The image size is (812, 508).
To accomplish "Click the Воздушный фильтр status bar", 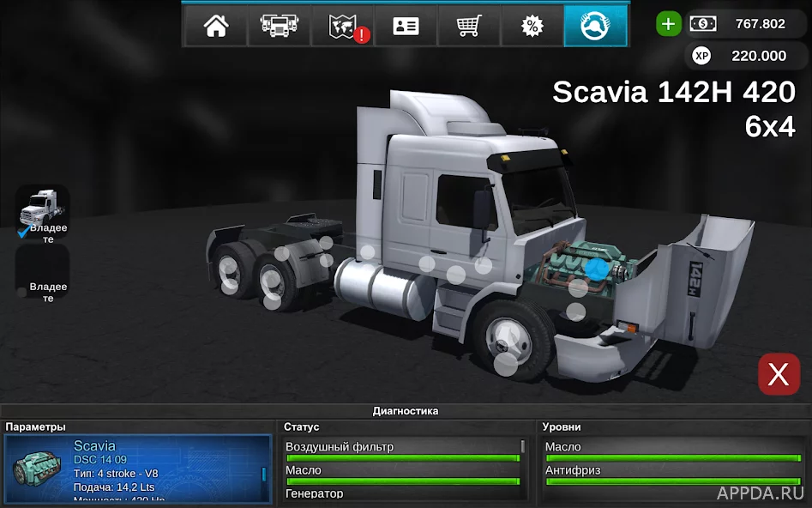I will tap(403, 458).
